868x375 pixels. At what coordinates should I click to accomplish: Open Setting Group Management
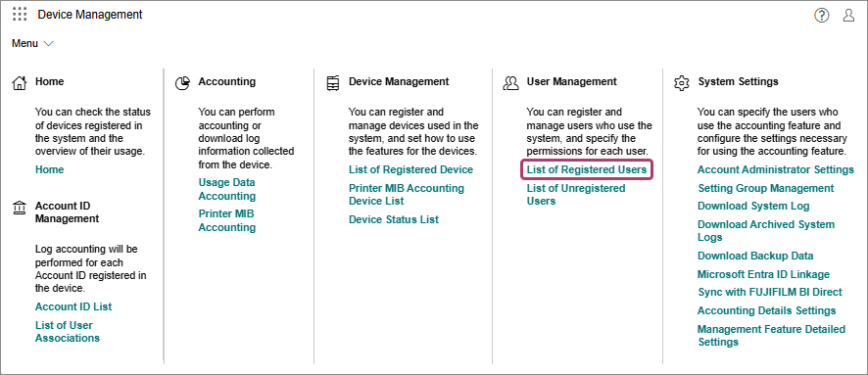tap(765, 189)
